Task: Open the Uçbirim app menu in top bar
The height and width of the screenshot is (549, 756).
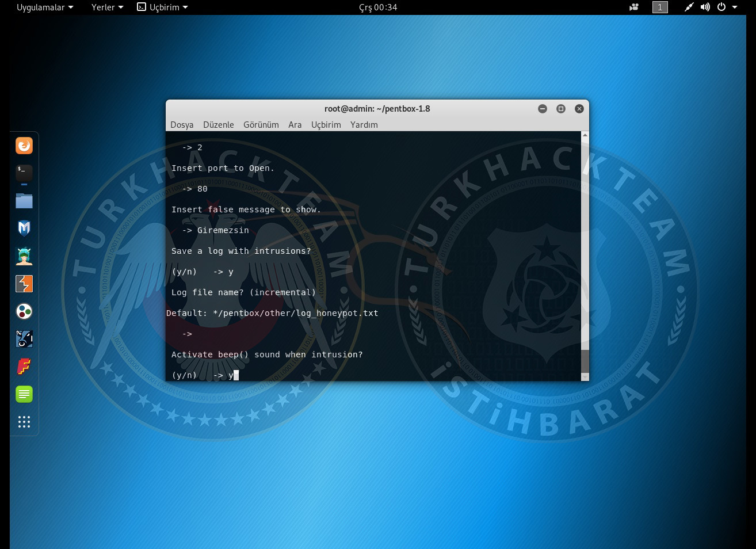Action: click(x=162, y=7)
